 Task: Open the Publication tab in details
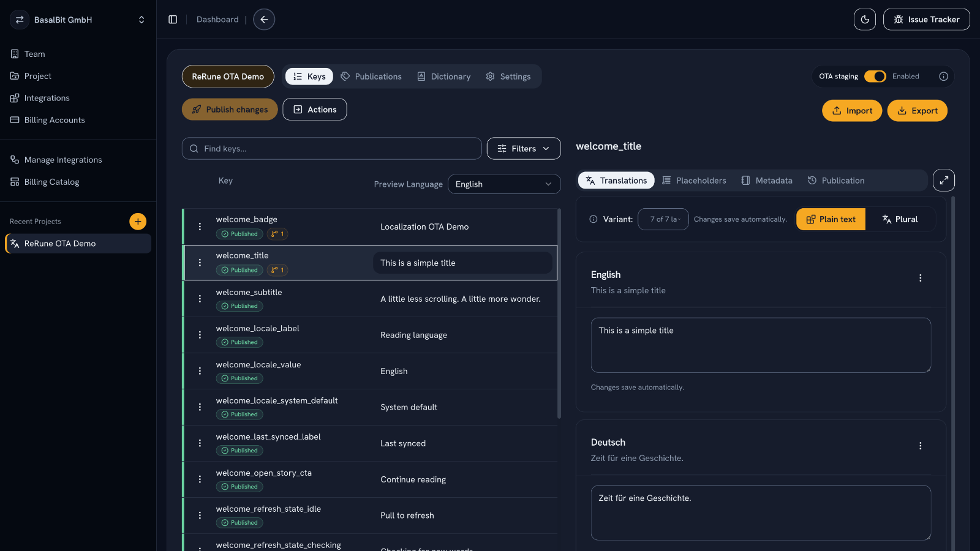pyautogui.click(x=836, y=181)
